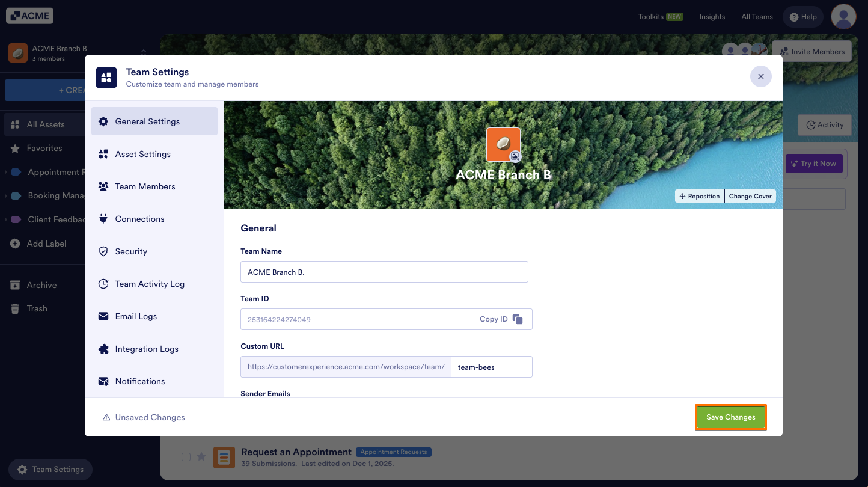Screen dimensions: 868x487
Task: Open the Security settings section
Action: pos(154,251)
